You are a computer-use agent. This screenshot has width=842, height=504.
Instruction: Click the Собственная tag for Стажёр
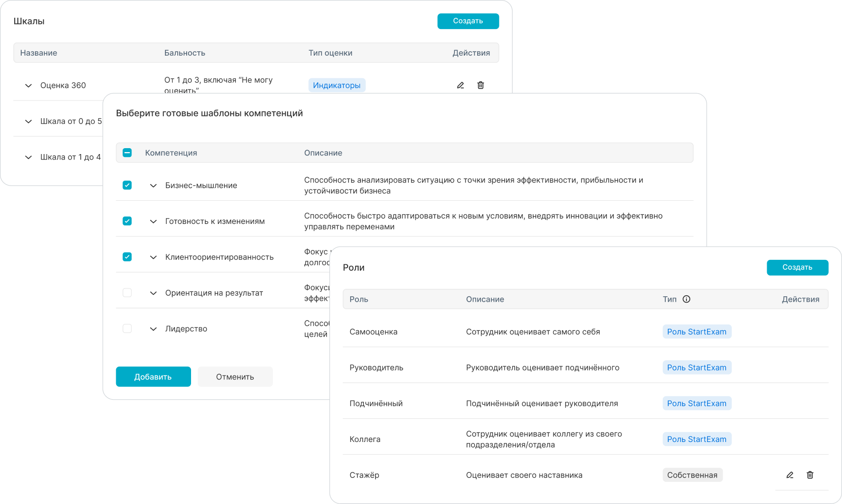point(692,475)
